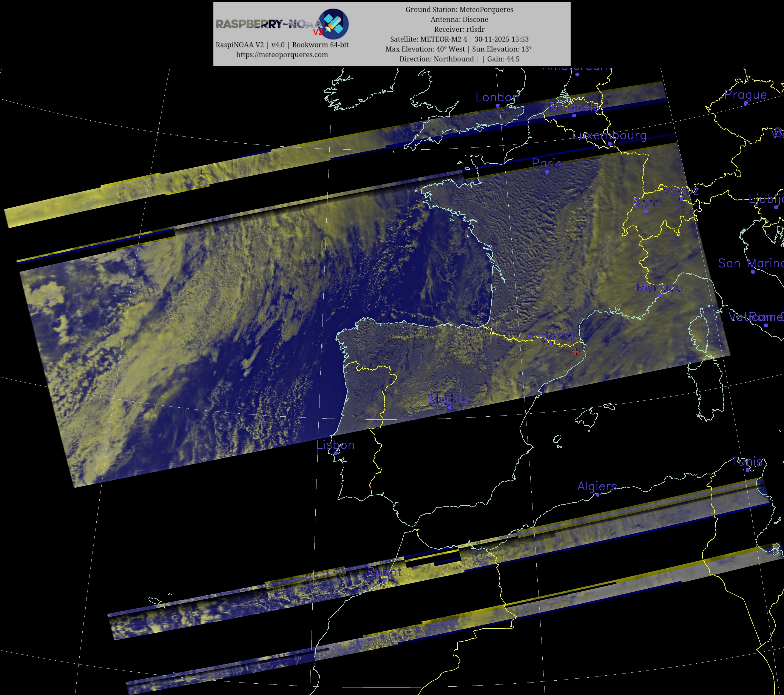784x695 pixels.
Task: Click the Paris city marker dot
Action: [547, 172]
